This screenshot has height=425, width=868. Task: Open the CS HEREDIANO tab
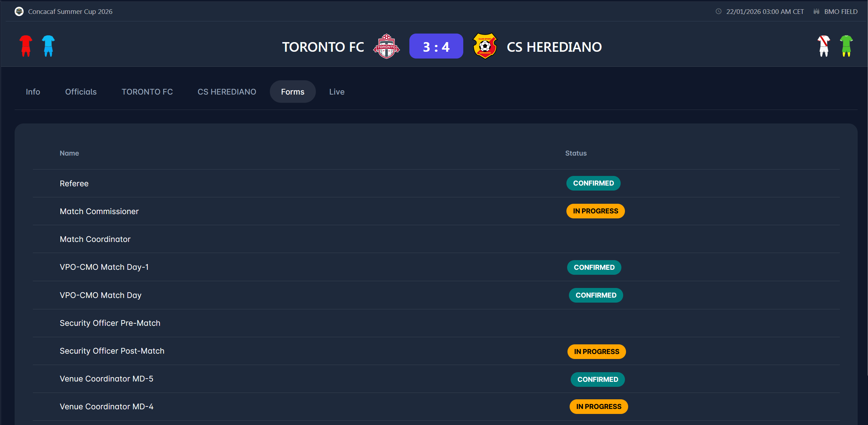(227, 92)
